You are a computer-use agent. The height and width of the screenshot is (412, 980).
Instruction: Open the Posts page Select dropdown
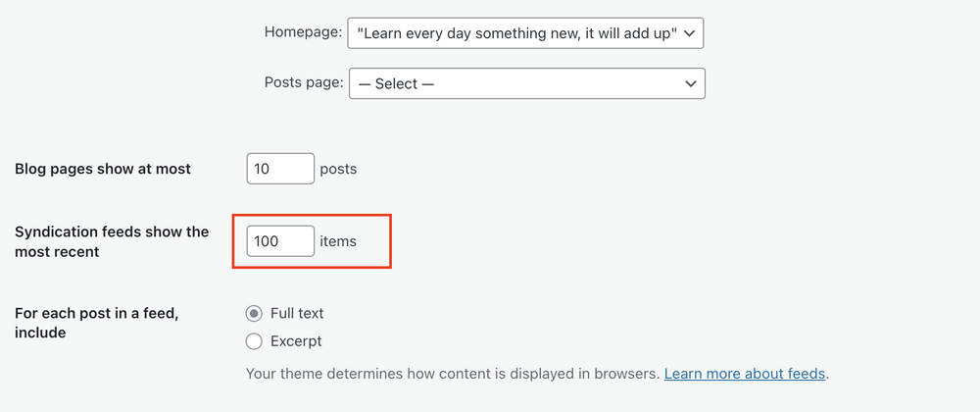pos(525,83)
